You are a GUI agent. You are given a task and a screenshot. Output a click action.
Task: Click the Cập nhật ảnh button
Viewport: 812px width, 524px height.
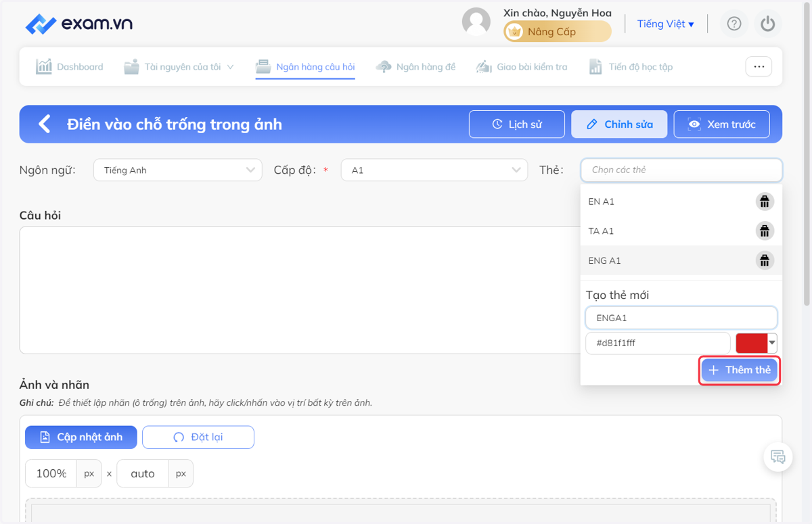click(81, 437)
